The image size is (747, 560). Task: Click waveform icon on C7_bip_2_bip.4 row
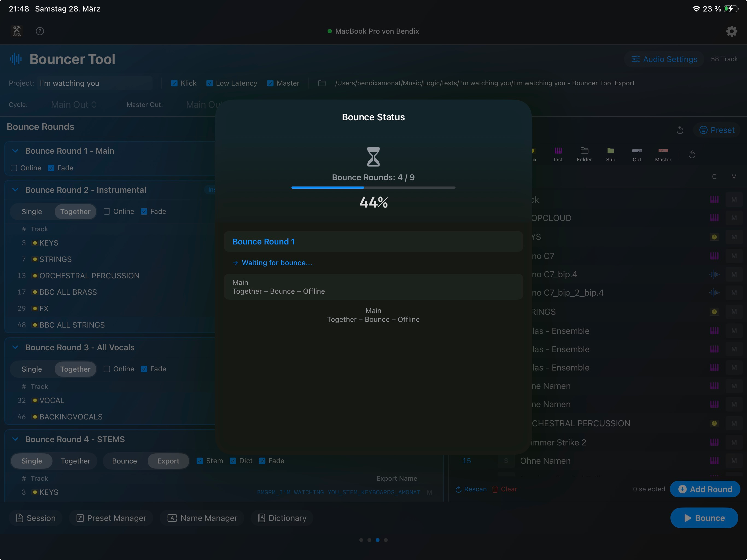(714, 293)
